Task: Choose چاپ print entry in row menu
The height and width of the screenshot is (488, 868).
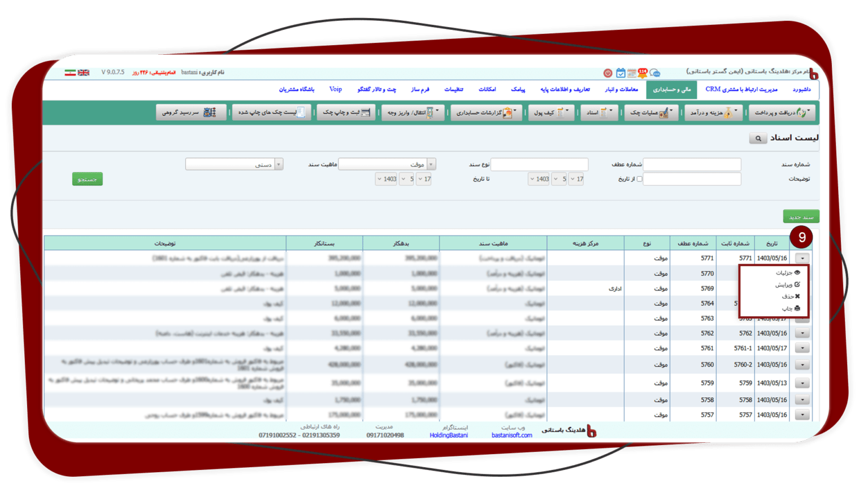Action: [790, 308]
